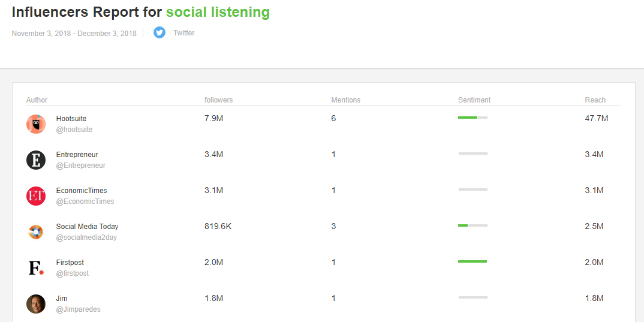644x322 pixels.
Task: Select the 47.7M reach value
Action: click(597, 119)
